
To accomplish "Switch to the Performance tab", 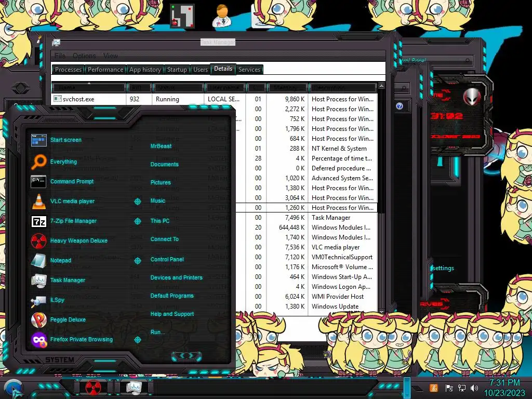I will [x=105, y=70].
